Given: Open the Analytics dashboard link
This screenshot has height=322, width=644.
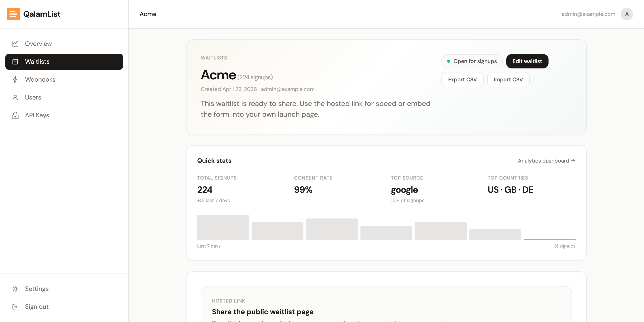Looking at the screenshot, I should [547, 161].
